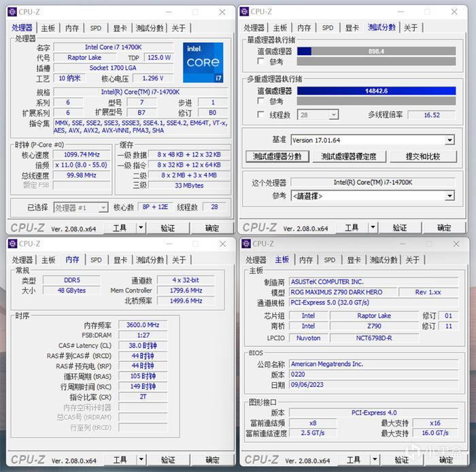476x472 pixels.
Task: Click memory type field DDR5
Action: pos(72,280)
